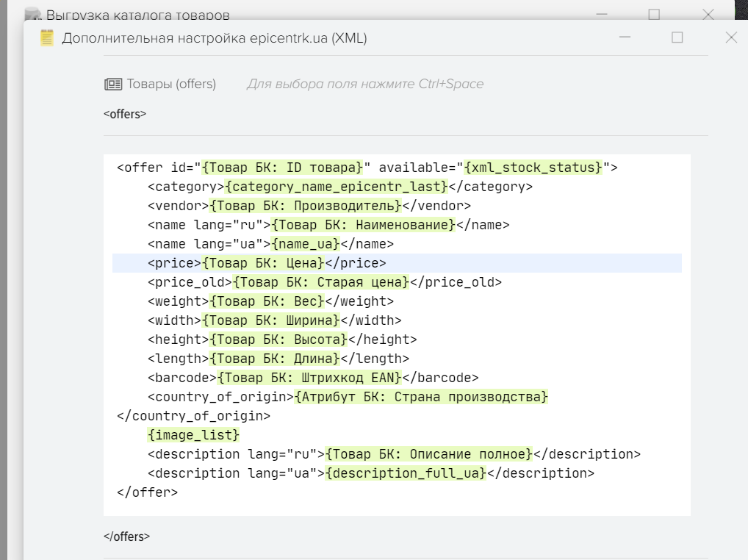748x560 pixels.
Task: Click the {Товар БК: Штрихкод EAN} barcode placeholder
Action: (310, 378)
